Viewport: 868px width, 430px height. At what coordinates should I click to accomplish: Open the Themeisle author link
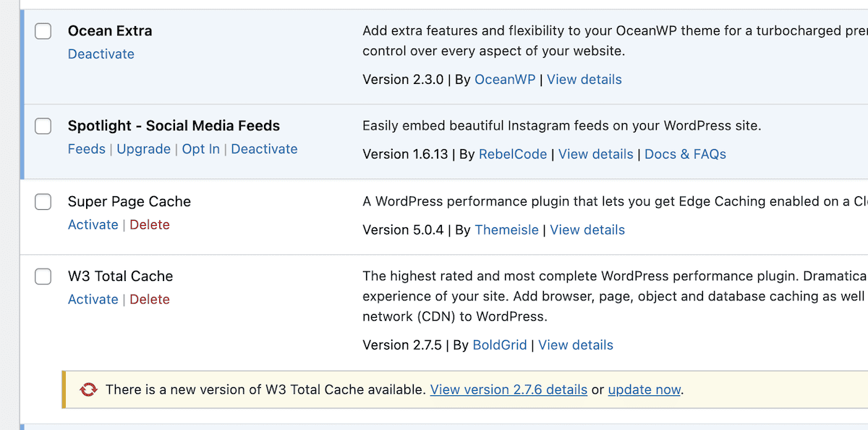[x=507, y=230]
